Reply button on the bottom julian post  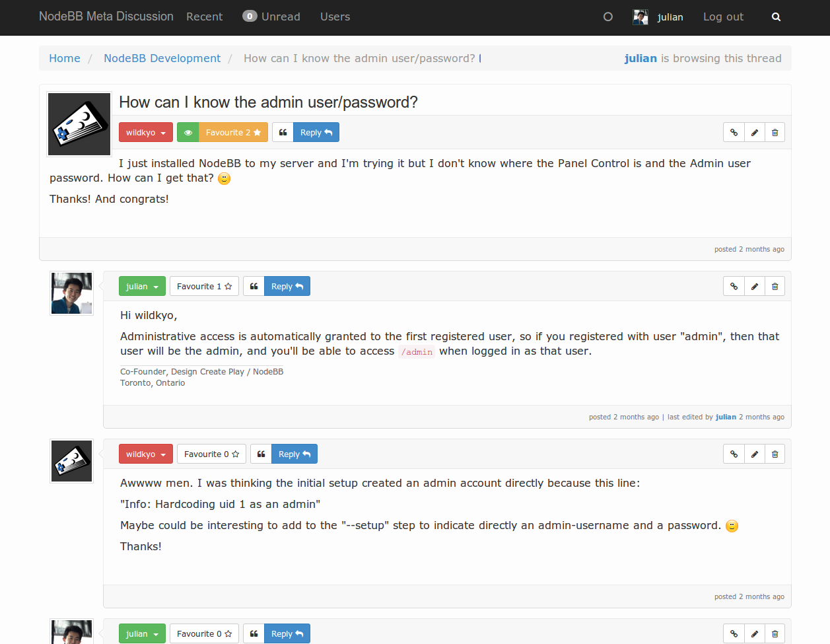coord(287,634)
